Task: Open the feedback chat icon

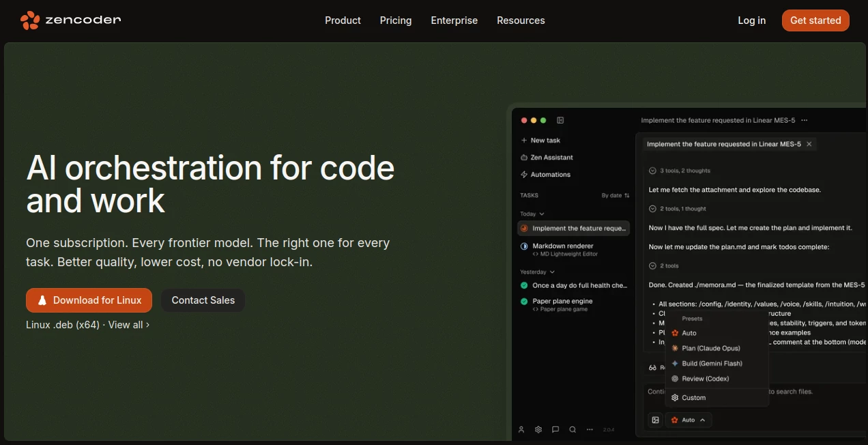Action: pyautogui.click(x=555, y=430)
